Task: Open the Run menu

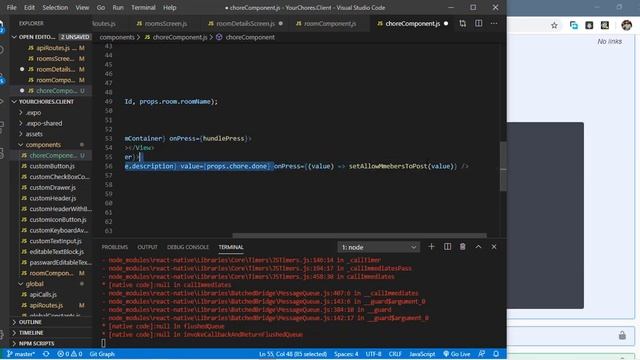Action: pos(118,7)
